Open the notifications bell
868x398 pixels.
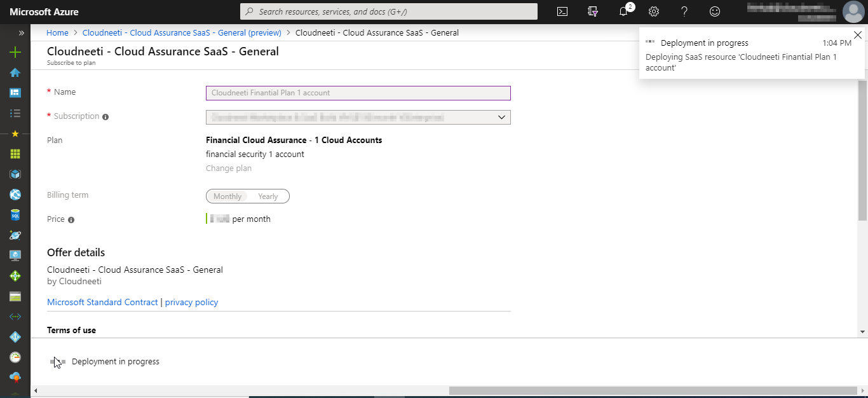pyautogui.click(x=623, y=11)
